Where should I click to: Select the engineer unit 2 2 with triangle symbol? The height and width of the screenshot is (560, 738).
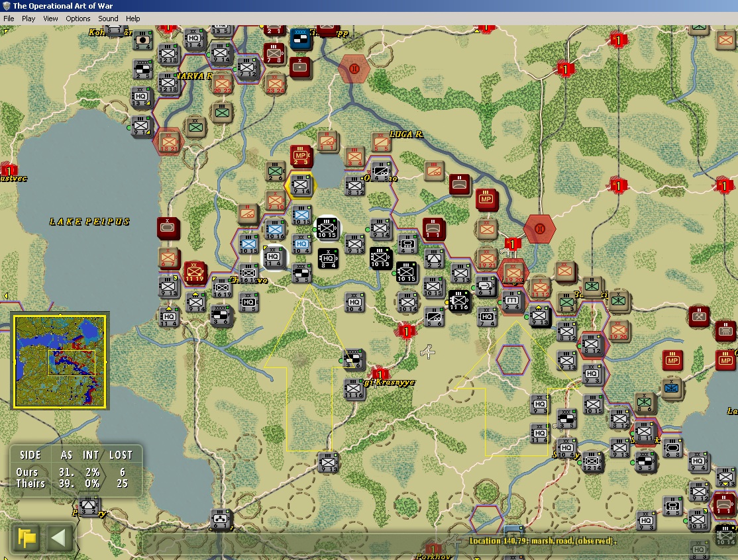(433, 259)
